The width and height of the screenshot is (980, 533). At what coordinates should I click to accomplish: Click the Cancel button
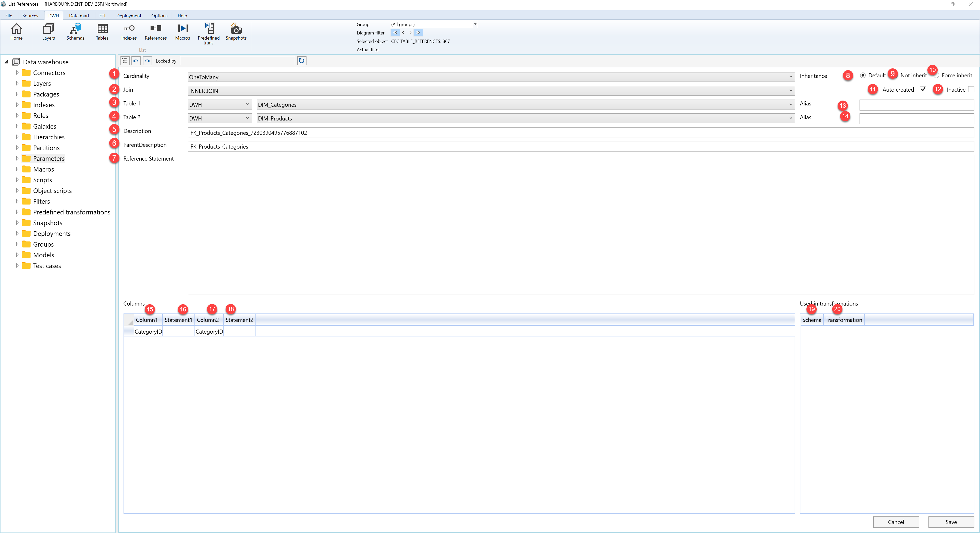tap(896, 522)
